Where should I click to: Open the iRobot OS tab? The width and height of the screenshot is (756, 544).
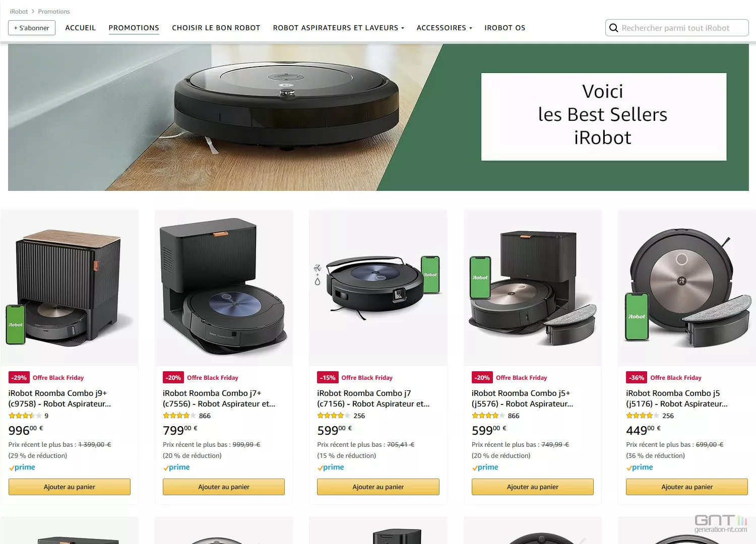point(505,28)
